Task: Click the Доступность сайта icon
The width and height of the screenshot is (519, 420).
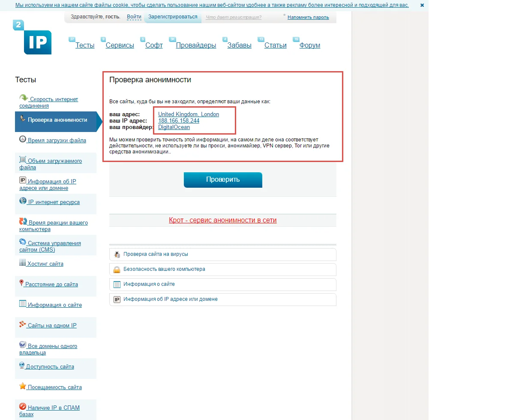Action: (22, 365)
